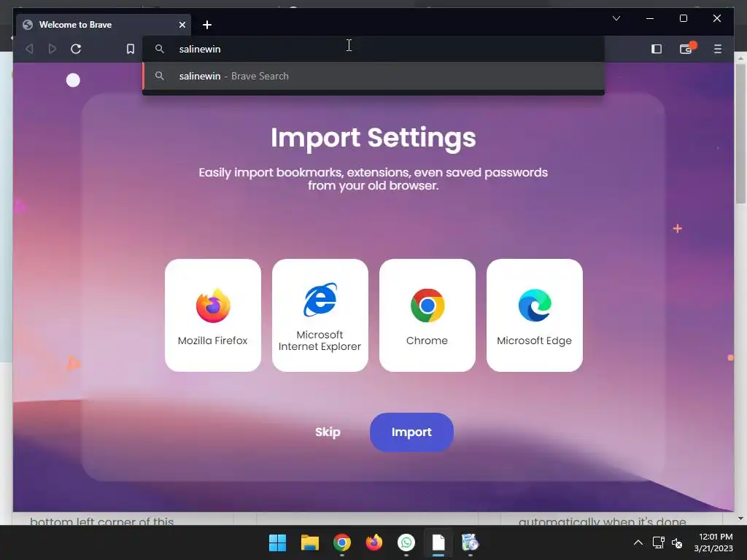Click the Import button
This screenshot has width=747, height=560.
[x=411, y=432]
